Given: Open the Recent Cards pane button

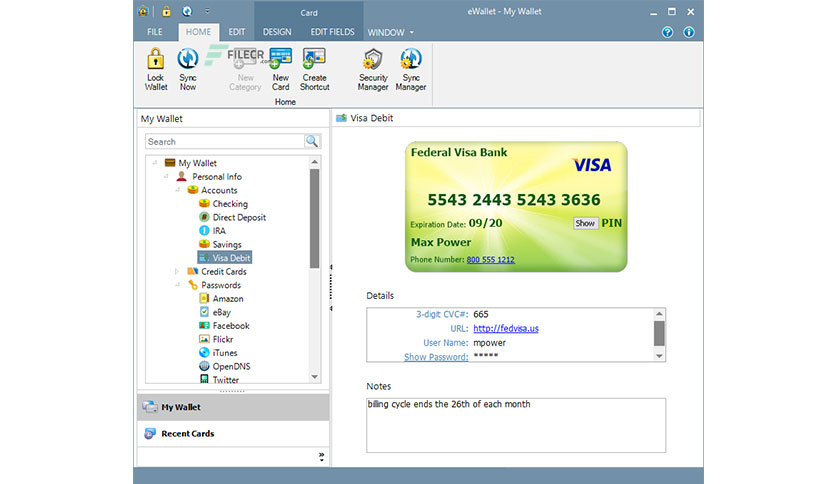Looking at the screenshot, I should click(x=234, y=433).
